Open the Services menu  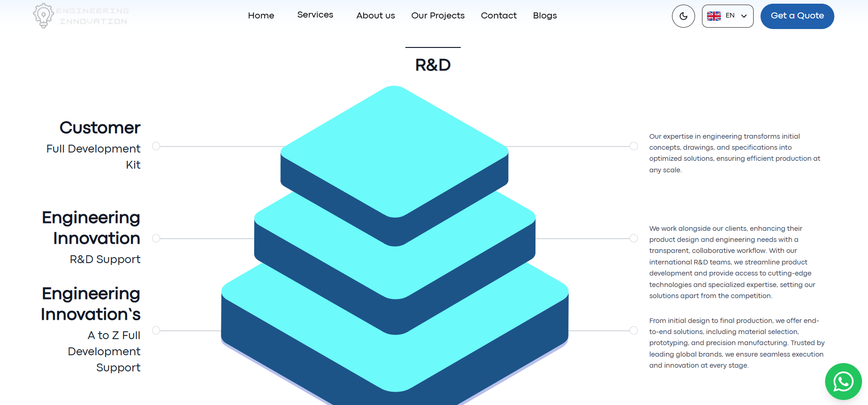pyautogui.click(x=315, y=15)
